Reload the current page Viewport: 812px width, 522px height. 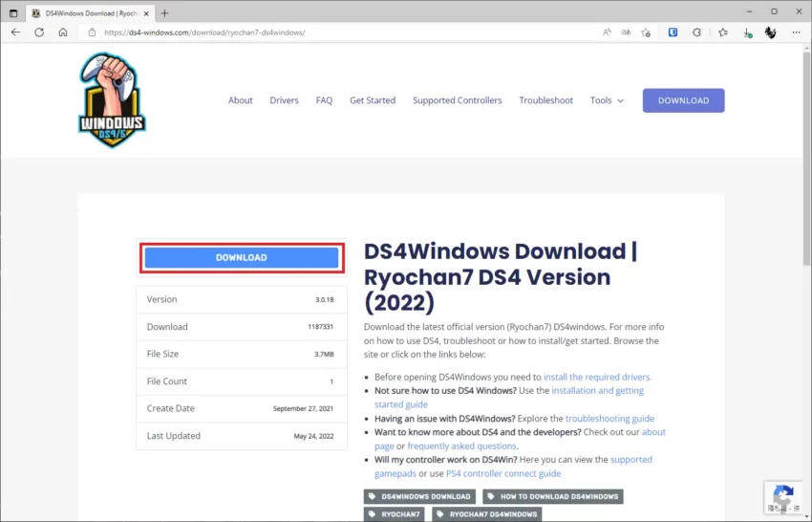click(x=39, y=33)
